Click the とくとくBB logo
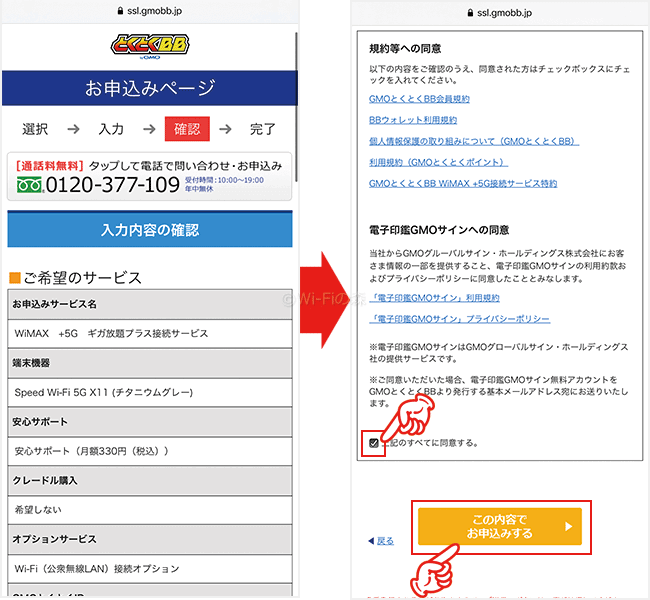 coord(150,46)
